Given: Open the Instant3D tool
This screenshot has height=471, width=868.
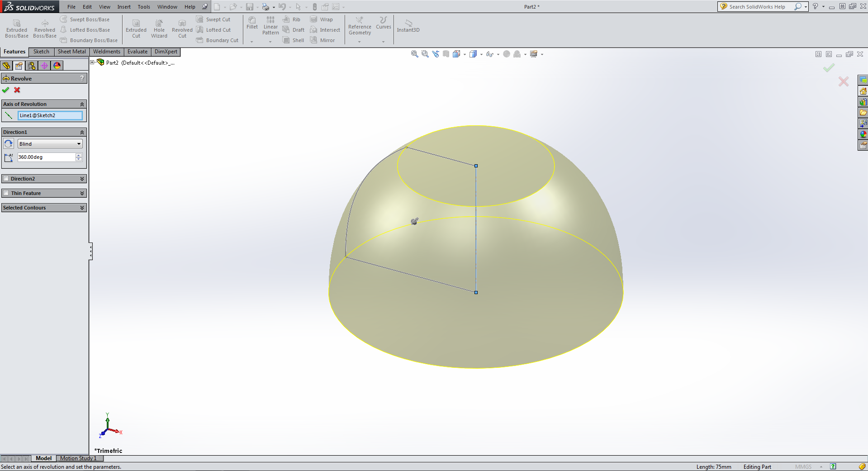Looking at the screenshot, I should pos(408,26).
